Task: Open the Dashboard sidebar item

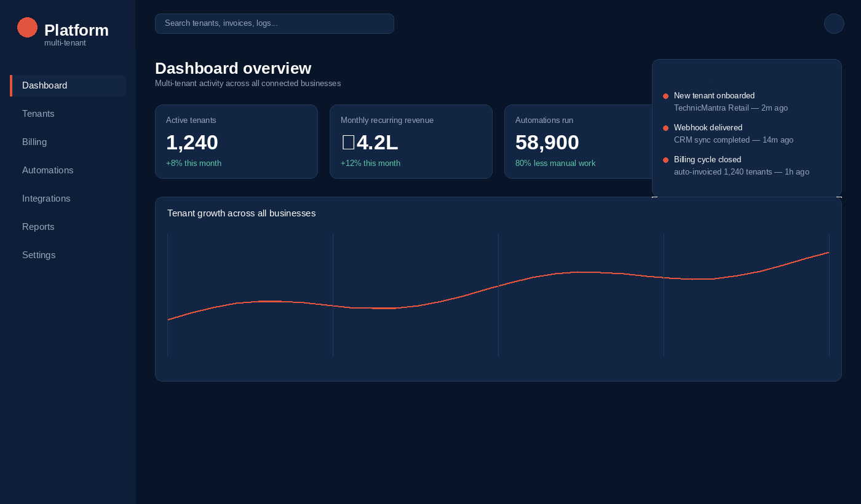Action: [68, 85]
